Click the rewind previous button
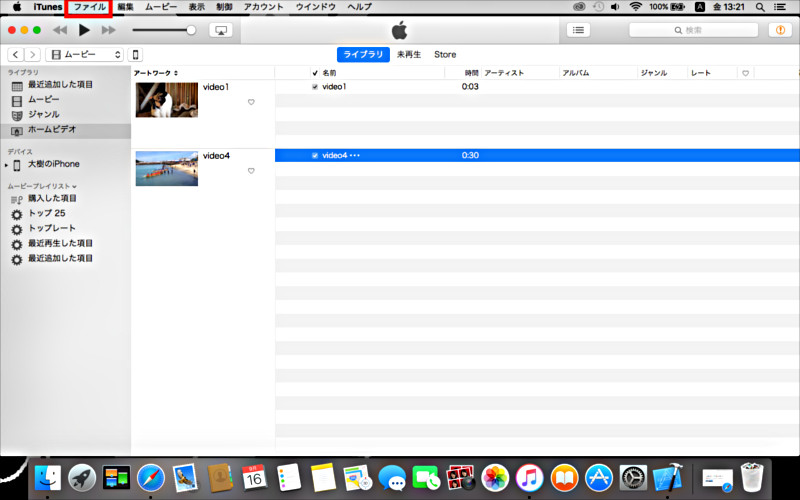Screen dimensions: 800x500 pyautogui.click(x=60, y=30)
